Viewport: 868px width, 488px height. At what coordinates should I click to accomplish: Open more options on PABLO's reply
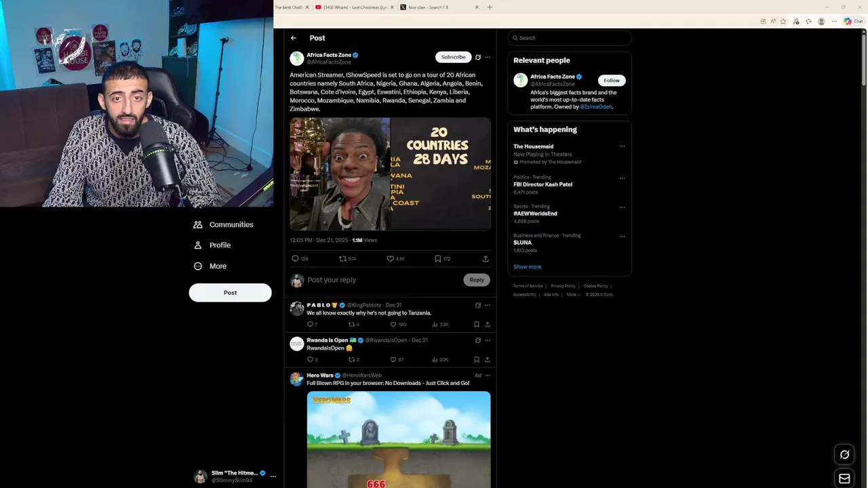(487, 305)
